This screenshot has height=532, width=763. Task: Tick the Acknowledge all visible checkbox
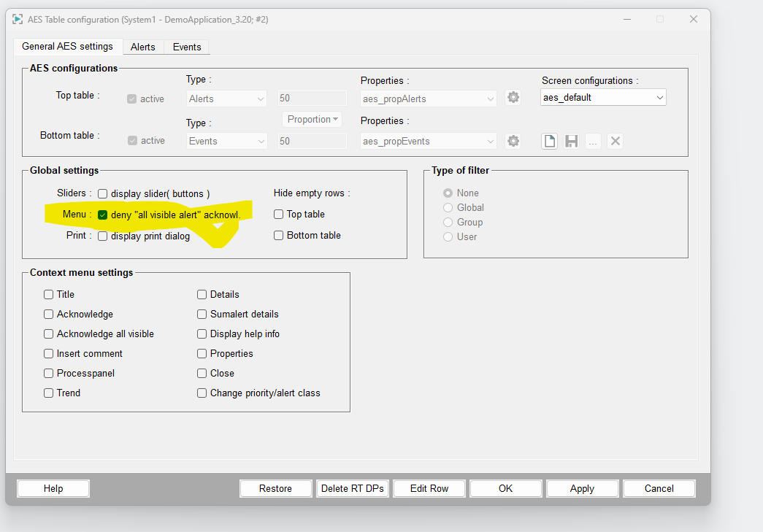pyautogui.click(x=49, y=334)
